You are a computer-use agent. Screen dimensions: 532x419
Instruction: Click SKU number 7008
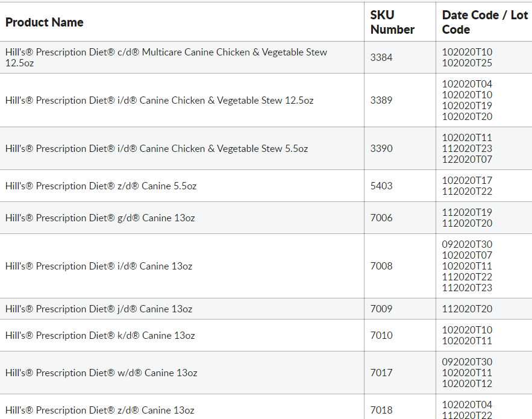pyautogui.click(x=381, y=266)
